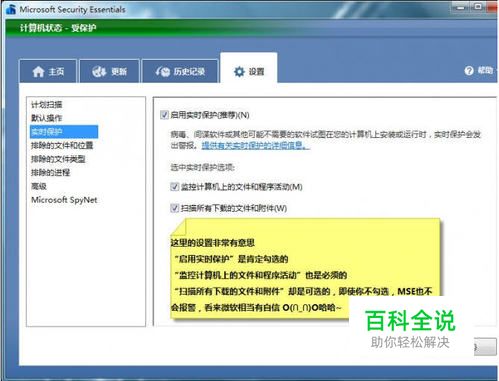Open the 历史记录 tab

point(180,71)
